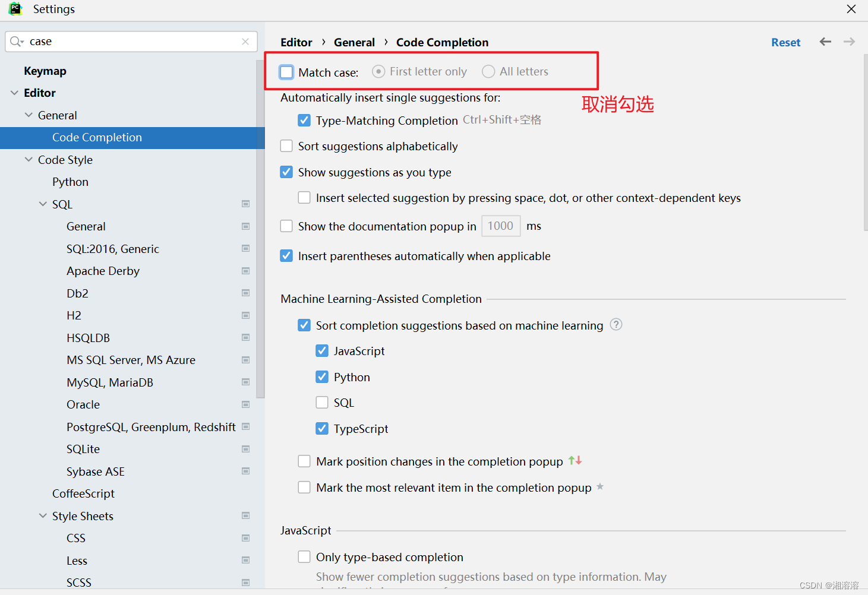
Task: Open General under SQL code style
Action: [x=86, y=226]
